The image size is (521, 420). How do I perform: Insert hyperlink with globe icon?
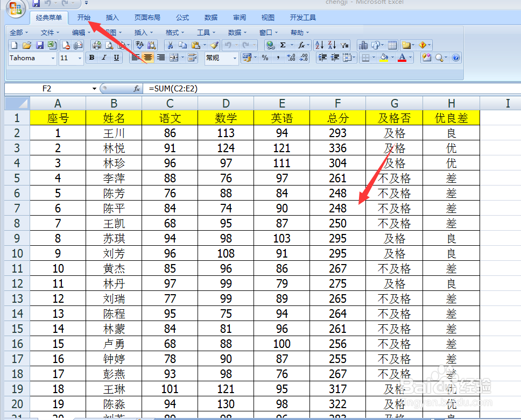(x=271, y=45)
